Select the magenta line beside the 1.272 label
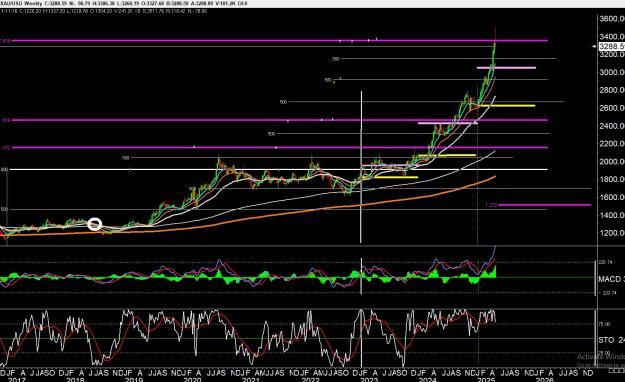 (x=545, y=205)
